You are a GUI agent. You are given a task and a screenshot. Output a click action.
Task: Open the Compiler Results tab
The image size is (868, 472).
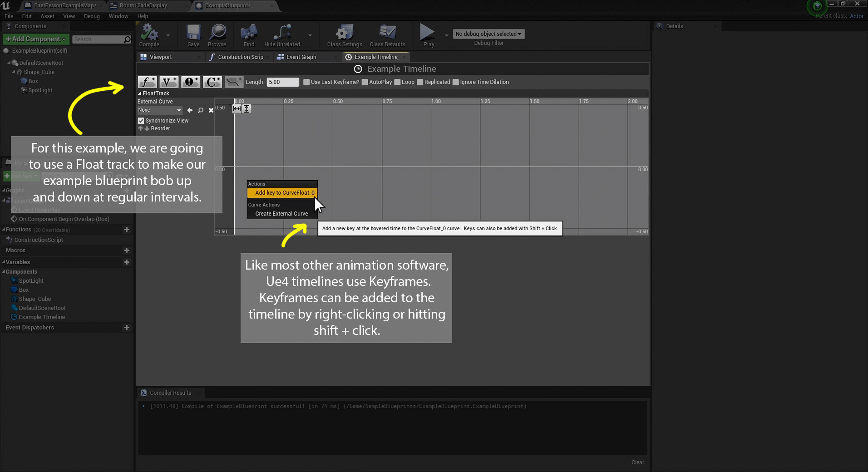170,393
